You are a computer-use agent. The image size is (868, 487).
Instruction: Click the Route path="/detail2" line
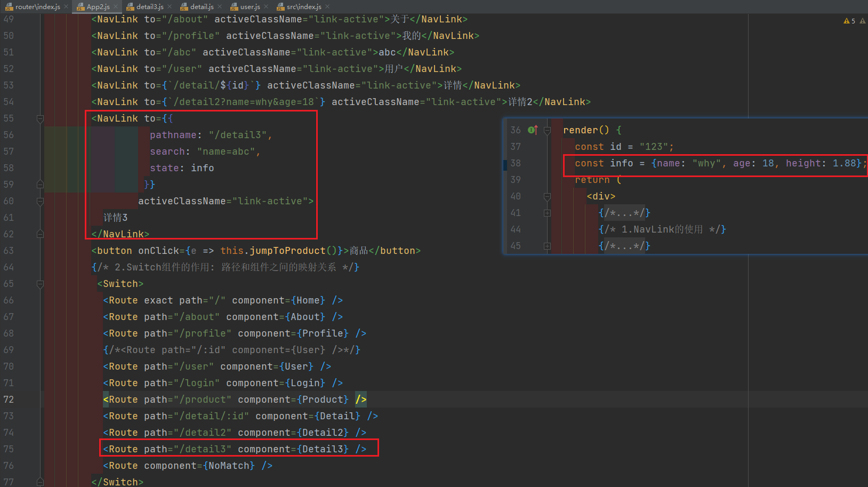pos(235,433)
